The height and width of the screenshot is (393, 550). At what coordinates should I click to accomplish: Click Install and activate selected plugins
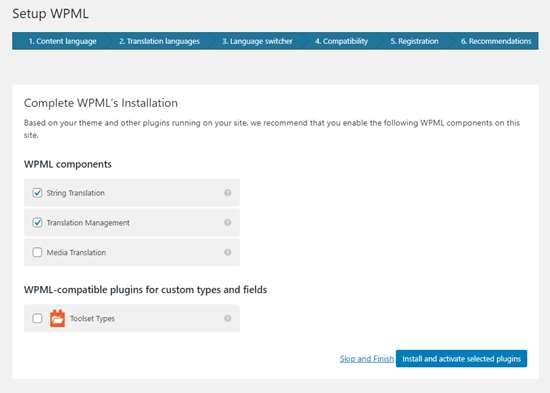click(x=461, y=359)
